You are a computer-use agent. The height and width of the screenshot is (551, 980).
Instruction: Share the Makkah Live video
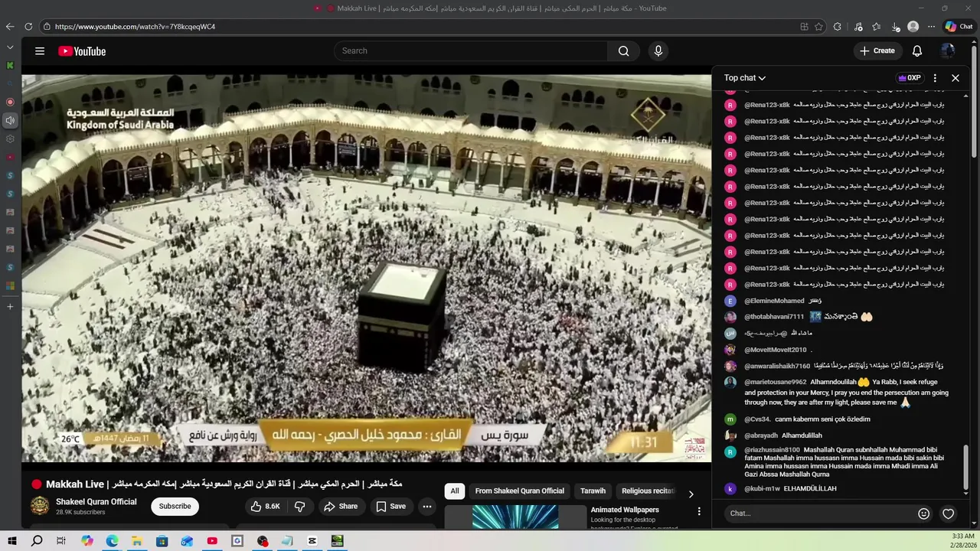pos(341,507)
